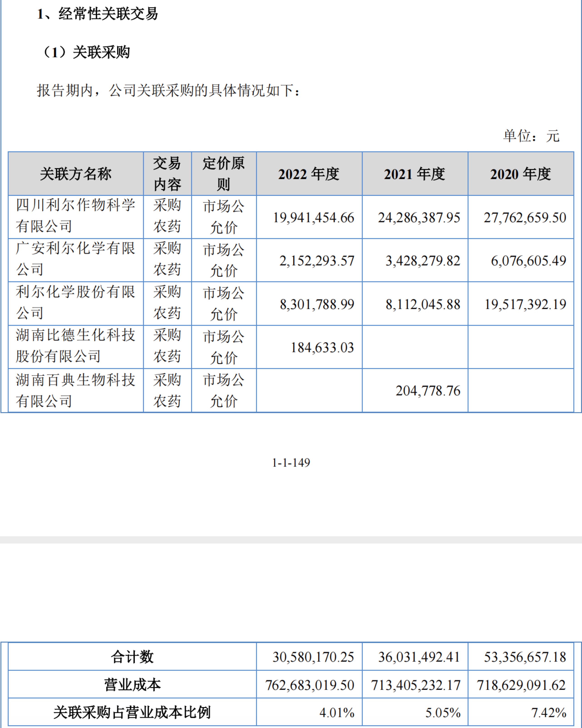Image resolution: width=582 pixels, height=728 pixels.
Task: Click the total 53,356,657.18
Action: (x=525, y=657)
